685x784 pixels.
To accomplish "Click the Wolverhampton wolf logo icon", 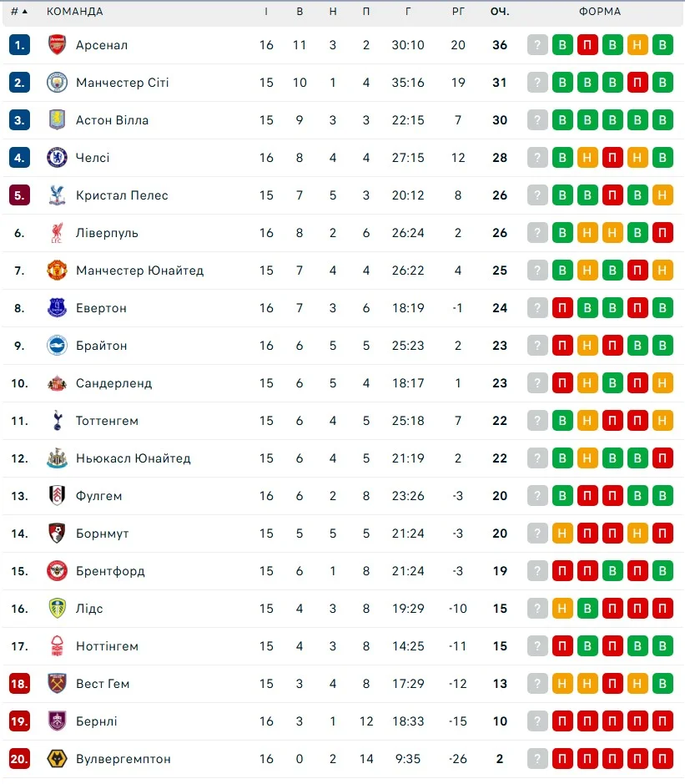I will tap(57, 759).
